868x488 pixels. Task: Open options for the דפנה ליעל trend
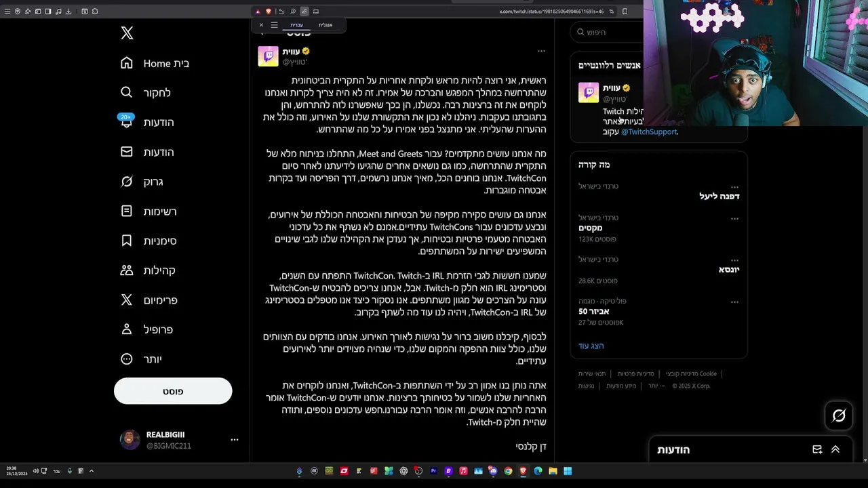[734, 186]
